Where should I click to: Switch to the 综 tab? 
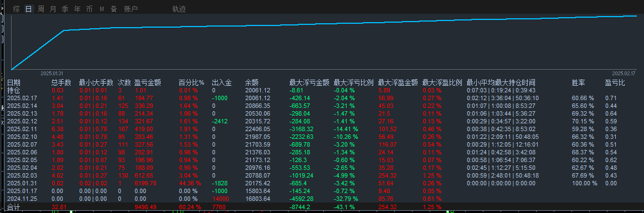click(17, 9)
